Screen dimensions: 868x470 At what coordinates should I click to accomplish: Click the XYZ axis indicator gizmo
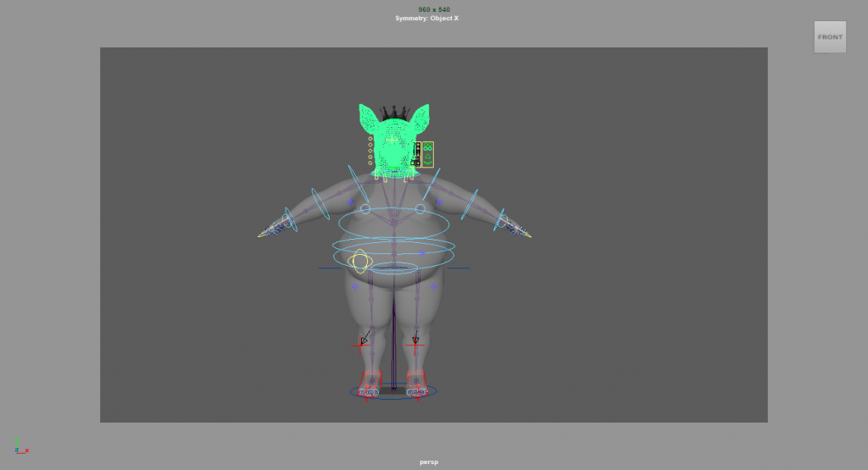[x=21, y=446]
